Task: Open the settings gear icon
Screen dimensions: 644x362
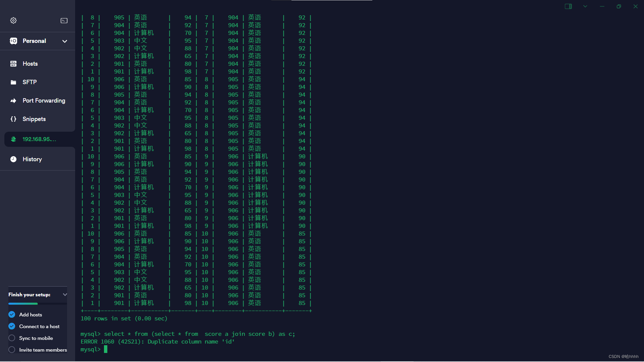Action: pyautogui.click(x=13, y=20)
